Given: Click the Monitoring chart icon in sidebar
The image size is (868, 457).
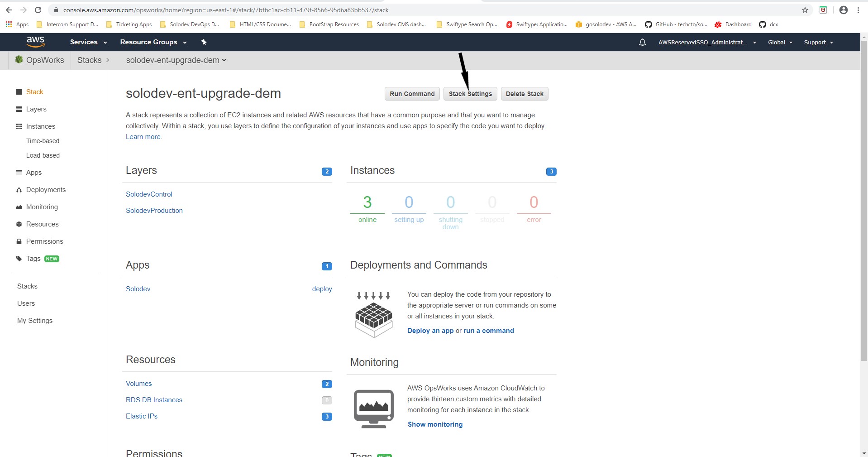Looking at the screenshot, I should [x=19, y=207].
